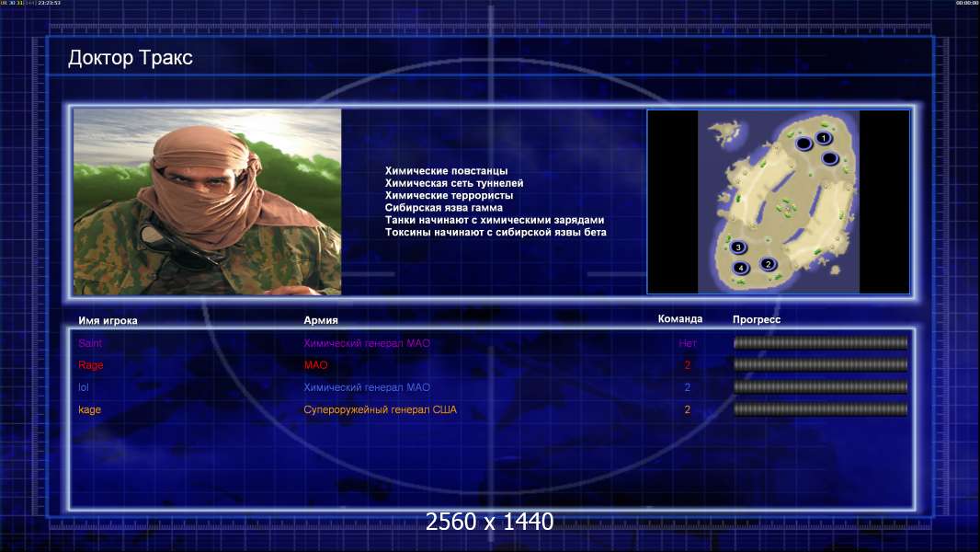This screenshot has height=552, width=980.
Task: Click the Прогресс column header
Action: tap(757, 319)
